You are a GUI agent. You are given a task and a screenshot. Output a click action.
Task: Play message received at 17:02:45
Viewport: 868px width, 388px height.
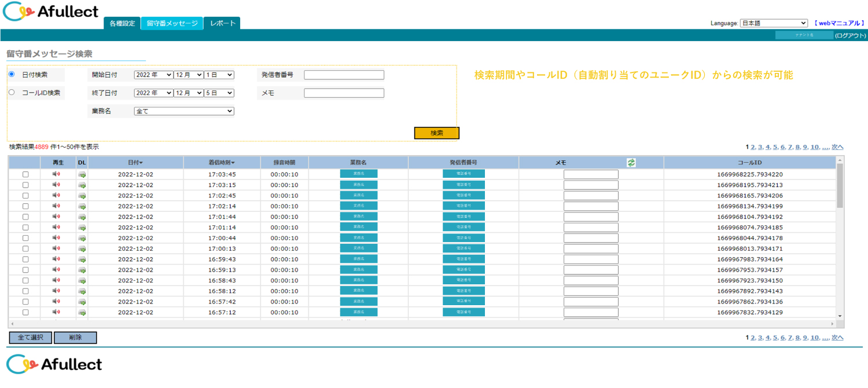click(x=56, y=195)
